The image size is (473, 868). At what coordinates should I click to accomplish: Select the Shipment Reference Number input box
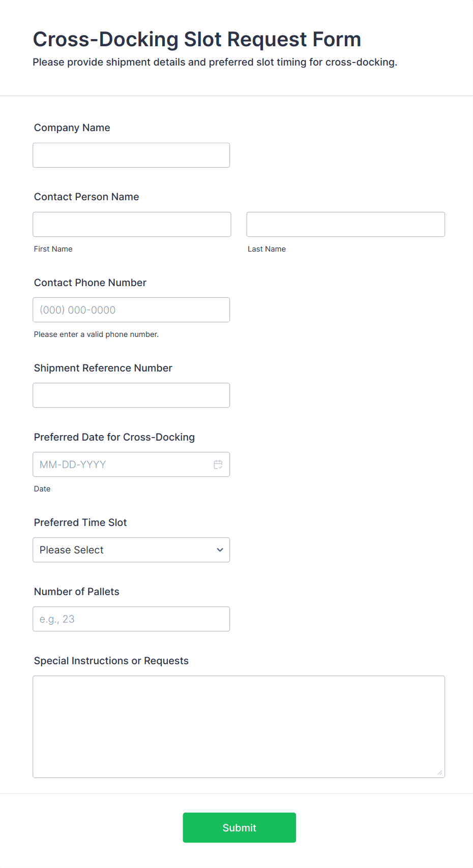pyautogui.click(x=131, y=395)
